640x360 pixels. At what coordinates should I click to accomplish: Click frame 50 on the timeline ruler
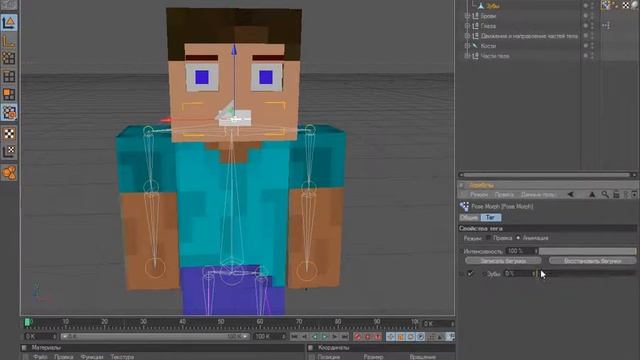pos(221,322)
